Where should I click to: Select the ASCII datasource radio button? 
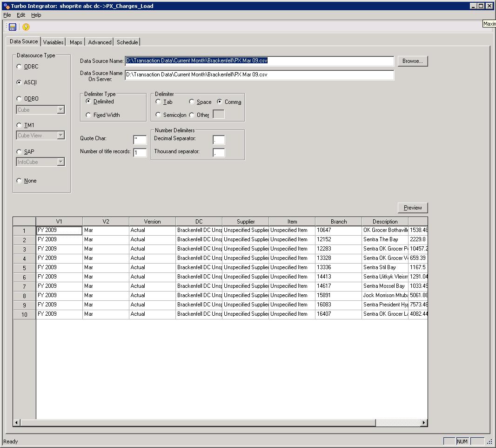[19, 82]
